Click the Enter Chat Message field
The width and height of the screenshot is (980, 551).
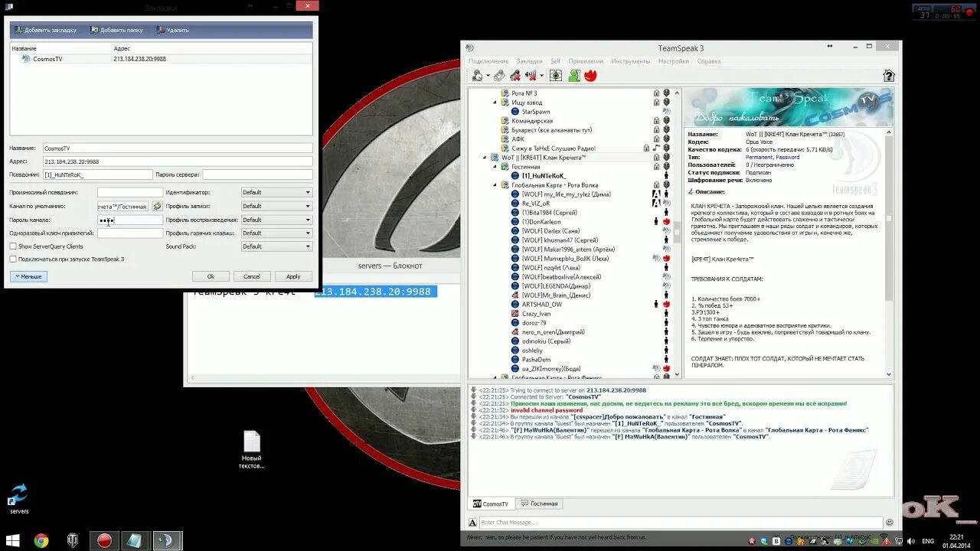(x=680, y=522)
